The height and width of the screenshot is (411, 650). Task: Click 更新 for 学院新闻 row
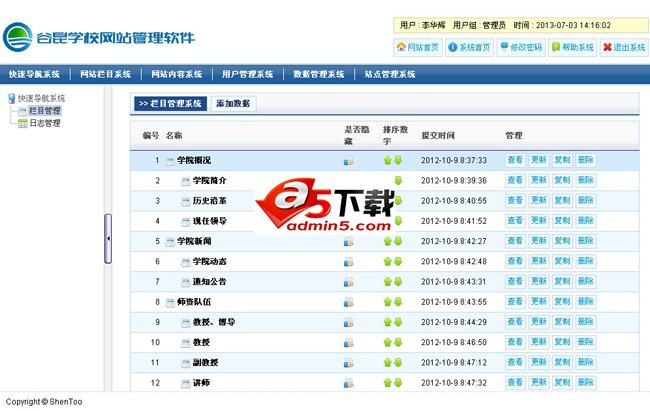(539, 241)
